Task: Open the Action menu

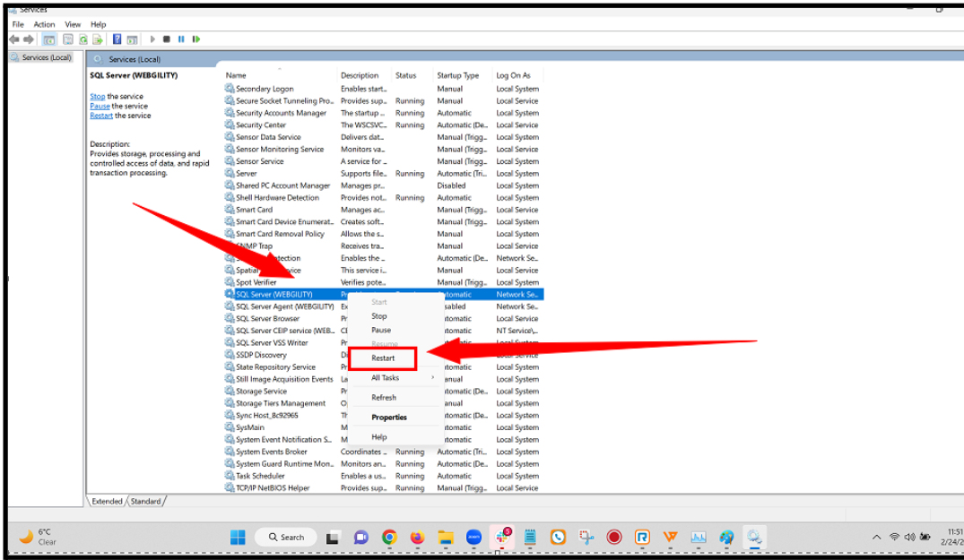Action: pos(44,24)
